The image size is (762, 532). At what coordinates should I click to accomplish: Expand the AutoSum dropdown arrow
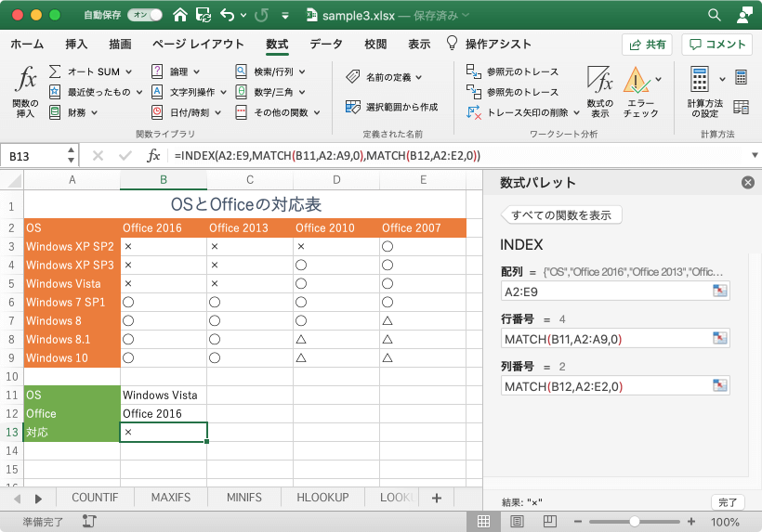[x=129, y=71]
